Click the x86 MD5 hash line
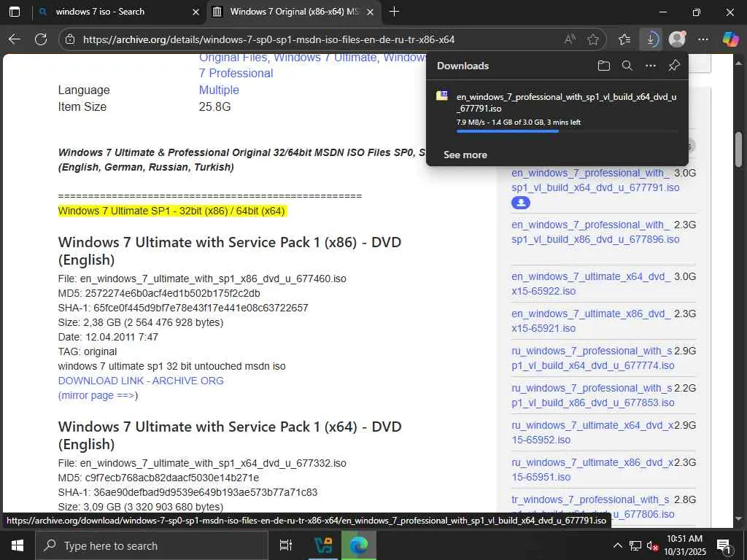 pos(159,293)
